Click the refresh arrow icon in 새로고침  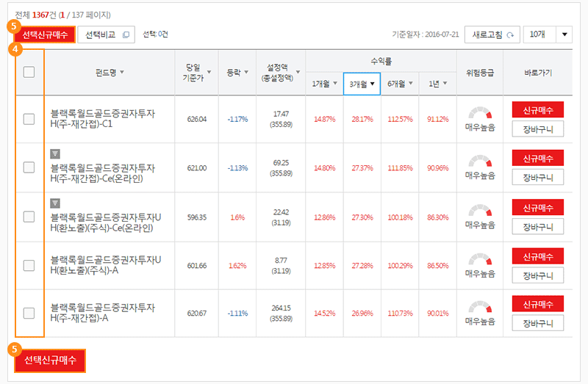coord(510,35)
